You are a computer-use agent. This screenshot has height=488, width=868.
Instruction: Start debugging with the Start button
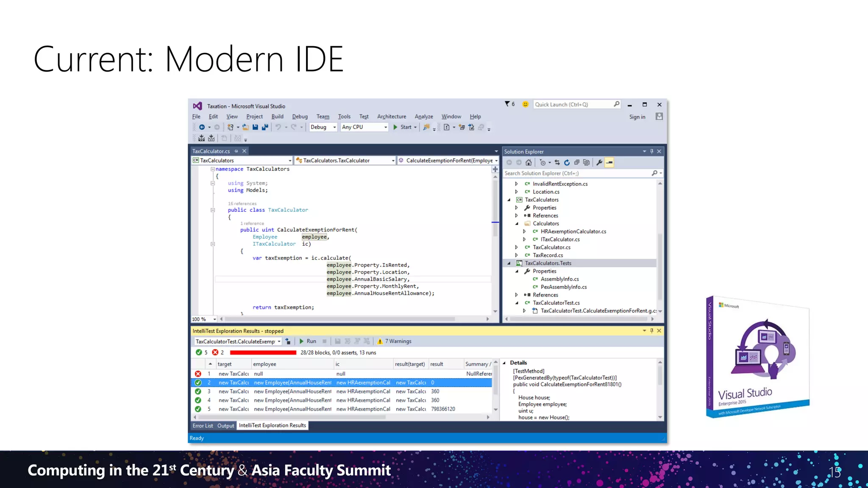click(405, 127)
